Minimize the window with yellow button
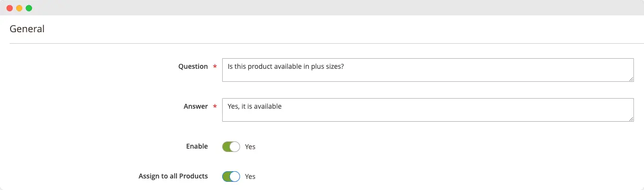The height and width of the screenshot is (190, 644). tap(19, 8)
